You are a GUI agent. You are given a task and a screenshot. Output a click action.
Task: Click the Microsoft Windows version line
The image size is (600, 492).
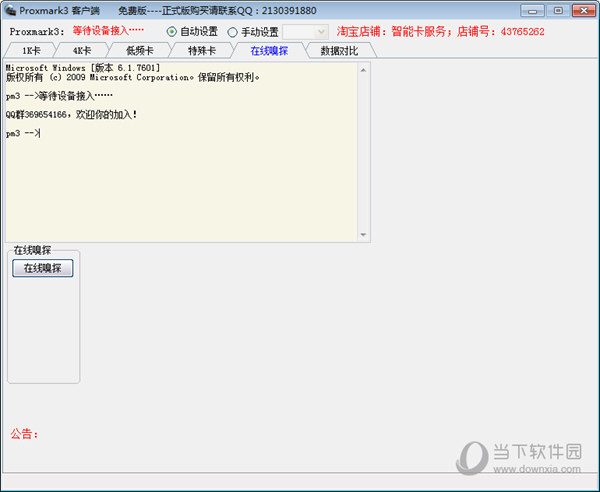coord(83,68)
